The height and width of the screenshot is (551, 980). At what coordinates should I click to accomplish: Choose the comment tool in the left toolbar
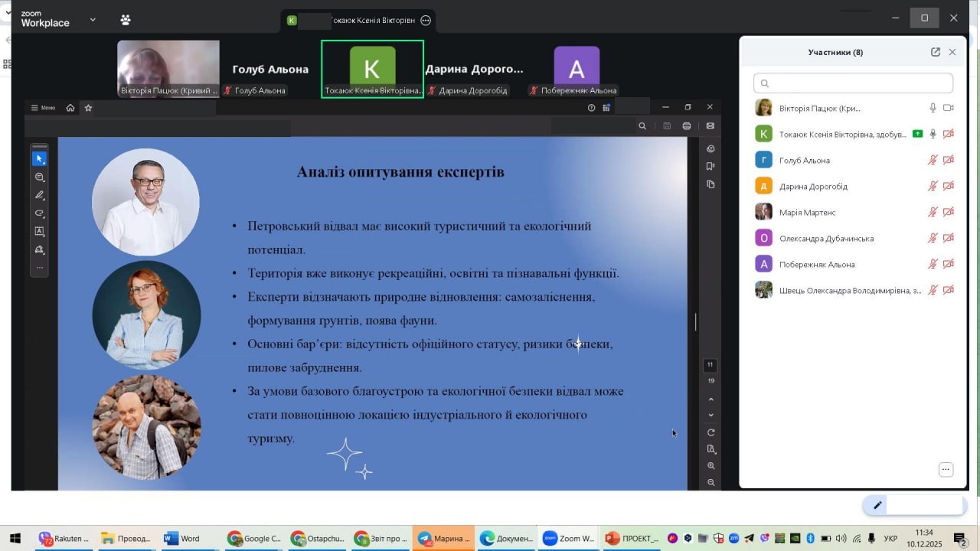(39, 177)
